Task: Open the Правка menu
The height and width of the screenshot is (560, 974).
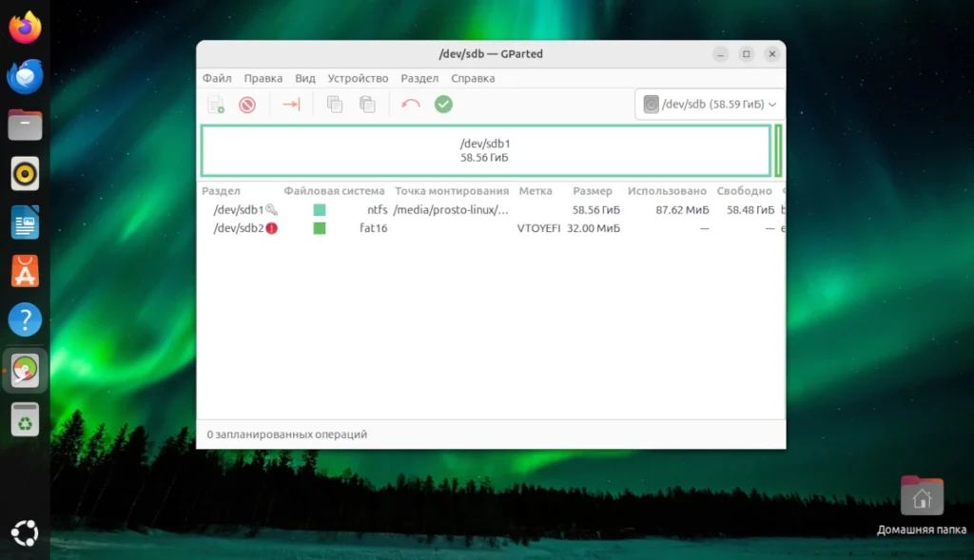Action: tap(263, 78)
